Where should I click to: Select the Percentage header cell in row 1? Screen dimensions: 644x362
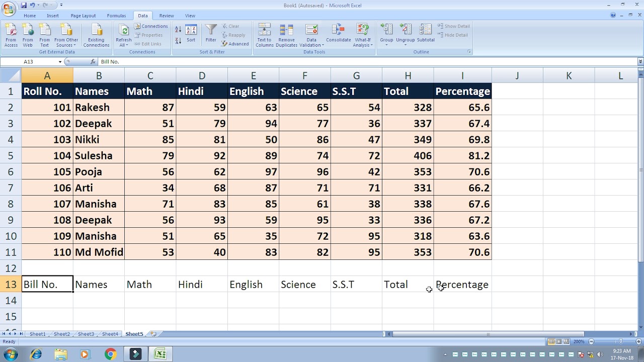point(462,92)
